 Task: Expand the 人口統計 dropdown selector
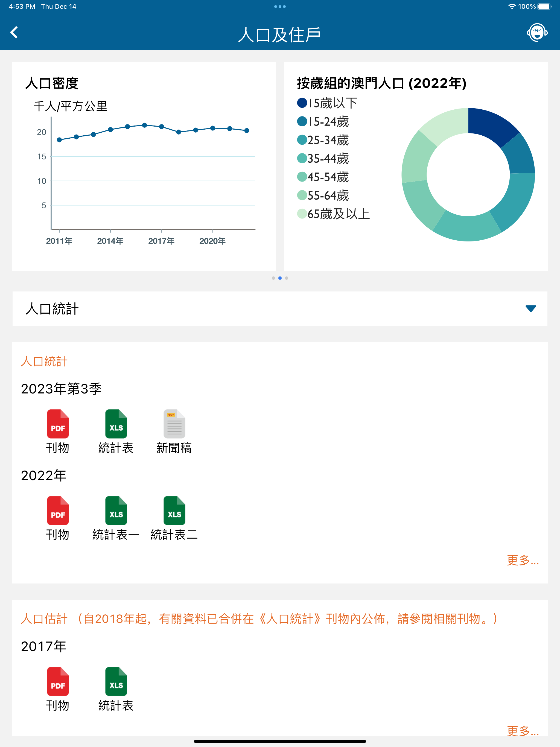point(280,309)
